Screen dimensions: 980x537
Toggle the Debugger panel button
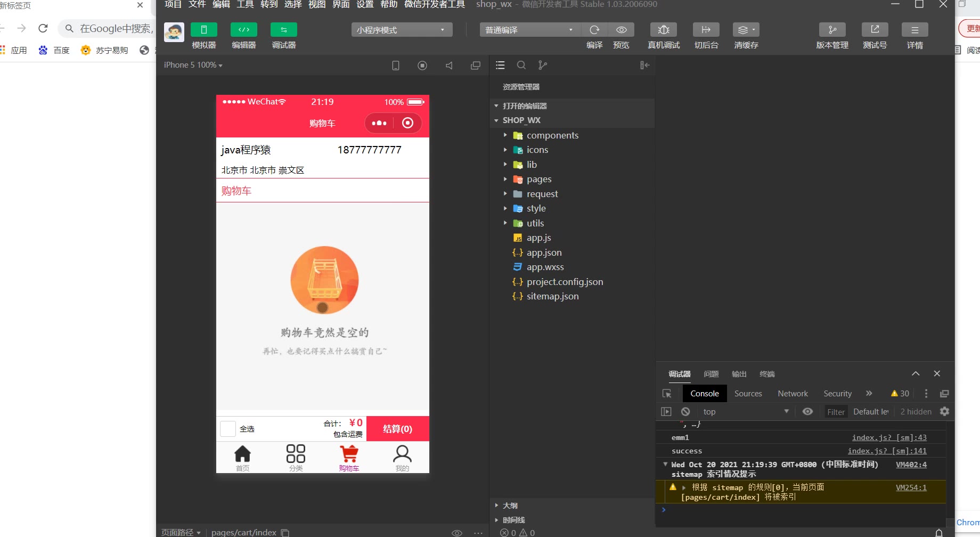point(283,30)
